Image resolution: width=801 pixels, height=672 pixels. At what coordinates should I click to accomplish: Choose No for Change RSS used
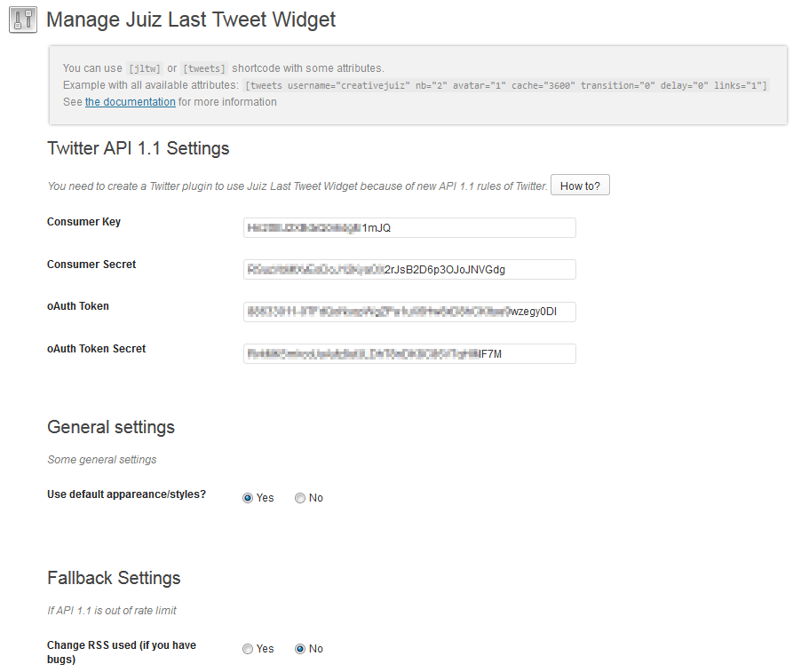tap(300, 649)
